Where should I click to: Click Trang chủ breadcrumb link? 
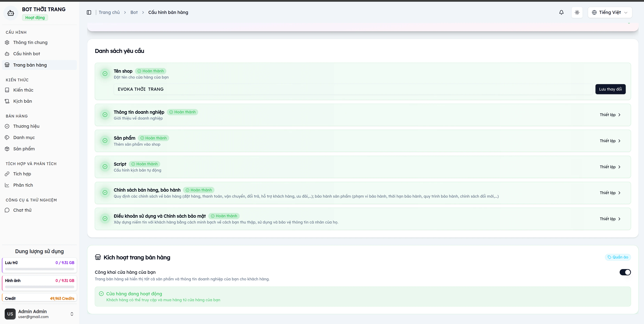(109, 13)
